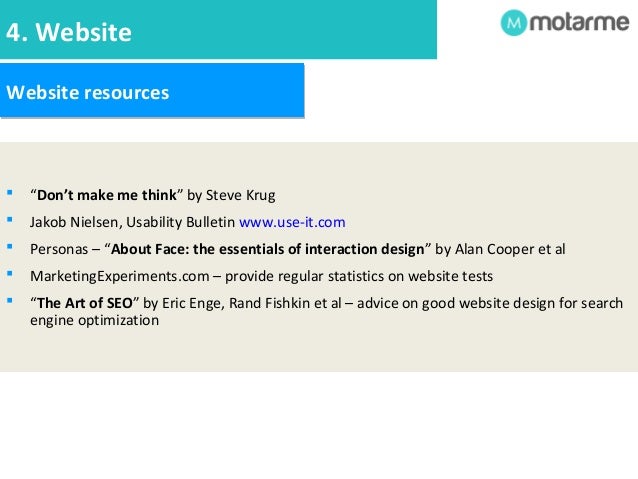
Task: Open the www.use-it.com hyperlink
Action: pos(292,222)
